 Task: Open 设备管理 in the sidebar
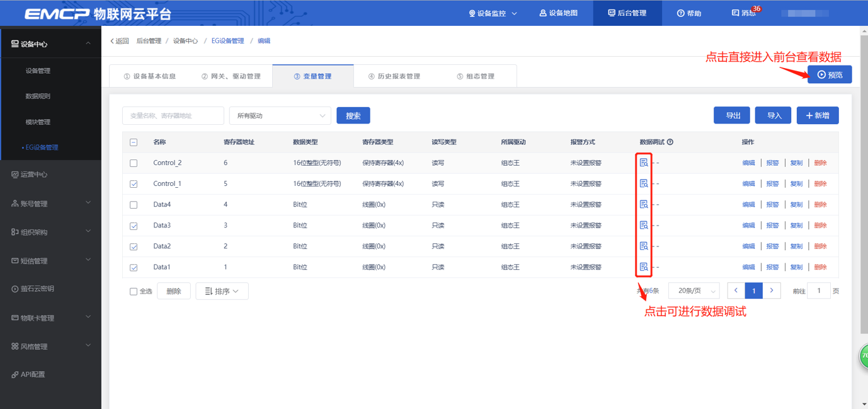(38, 71)
